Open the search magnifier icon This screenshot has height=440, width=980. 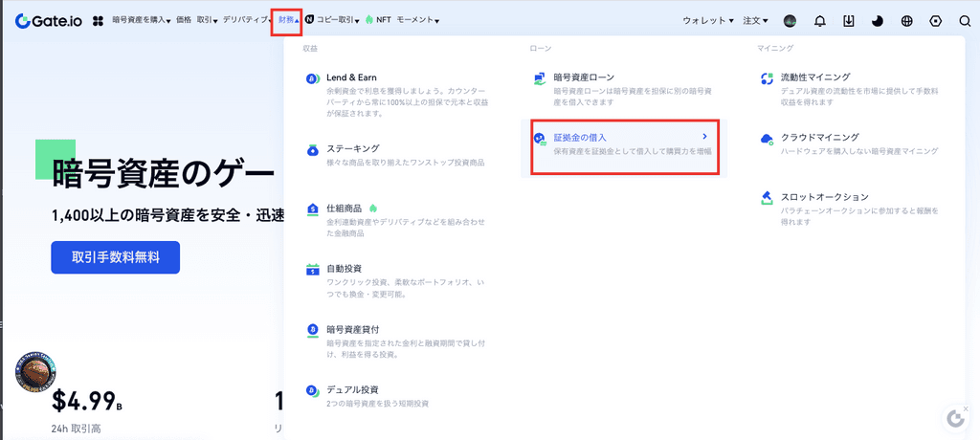click(964, 21)
